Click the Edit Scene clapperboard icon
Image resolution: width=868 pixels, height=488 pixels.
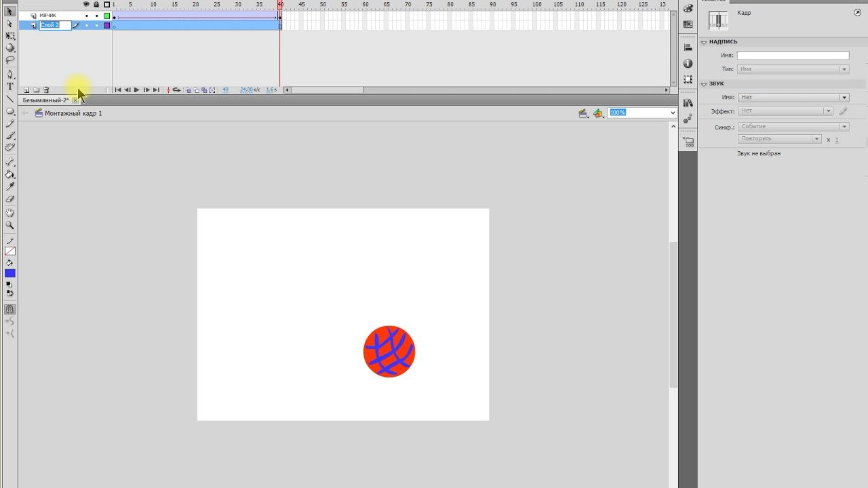point(583,113)
